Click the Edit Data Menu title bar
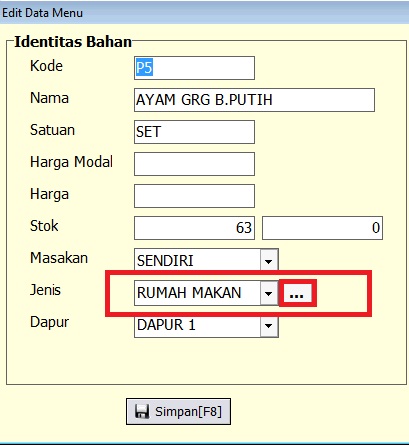The image size is (409, 446). (x=204, y=13)
